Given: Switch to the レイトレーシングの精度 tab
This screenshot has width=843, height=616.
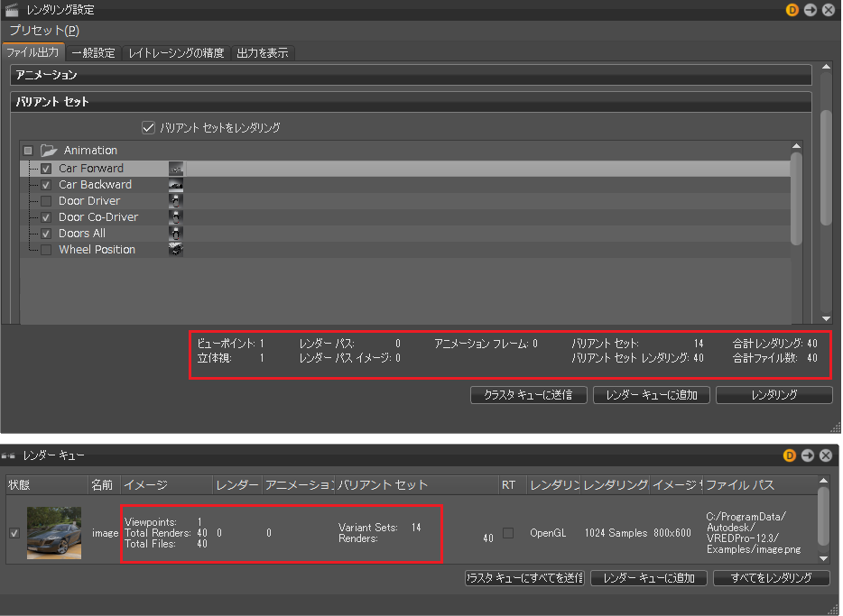Looking at the screenshot, I should 176,52.
